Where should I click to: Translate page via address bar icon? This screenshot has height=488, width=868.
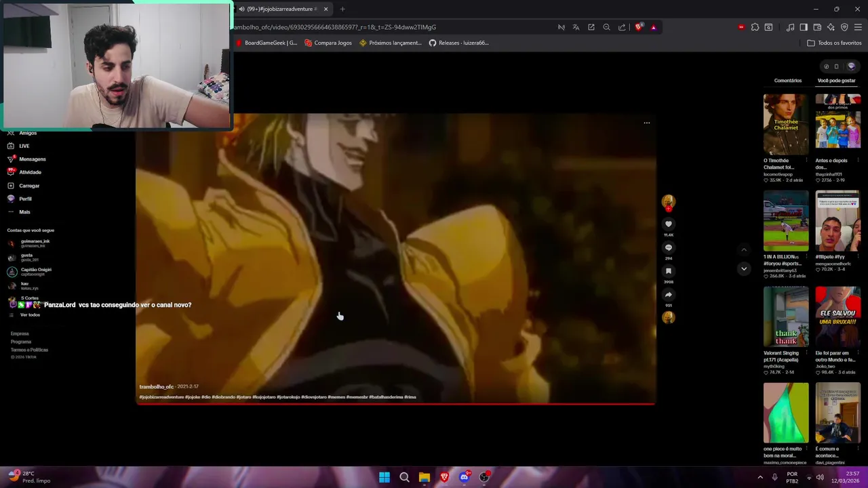576,27
